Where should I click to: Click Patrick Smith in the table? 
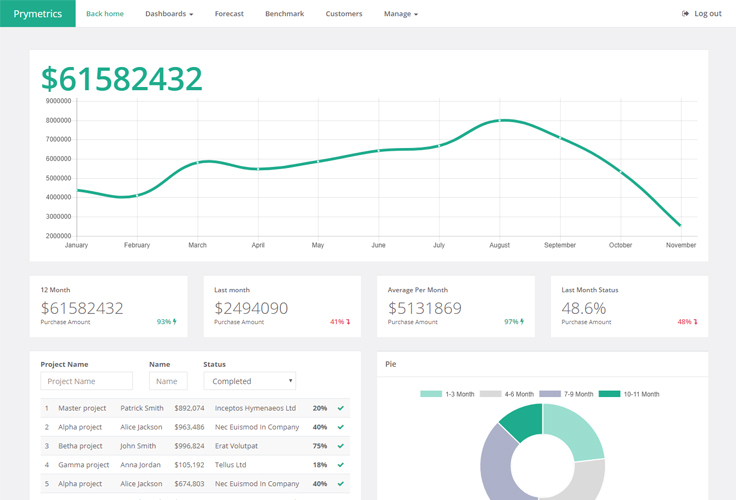(x=142, y=408)
